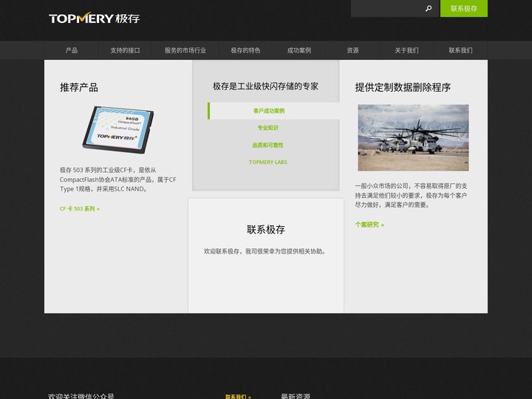Screen dimensions: 532x399
Task: Select the 客户成功案例 link
Action: point(269,111)
